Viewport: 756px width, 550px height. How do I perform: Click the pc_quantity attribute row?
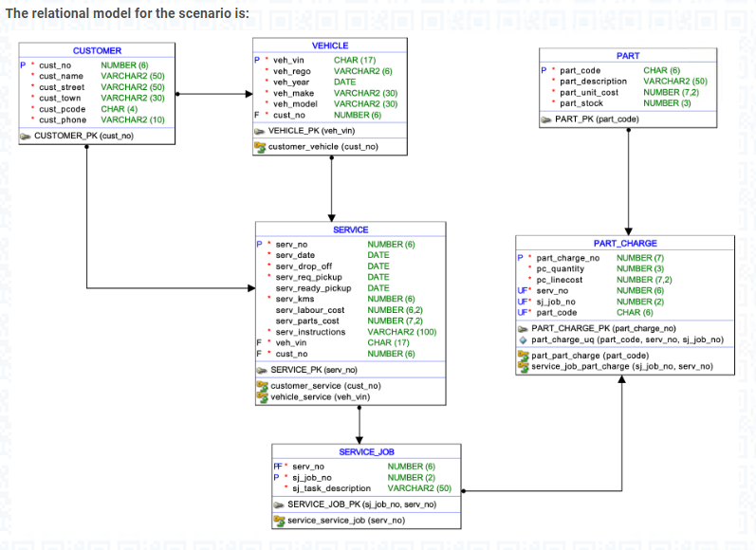(625, 268)
